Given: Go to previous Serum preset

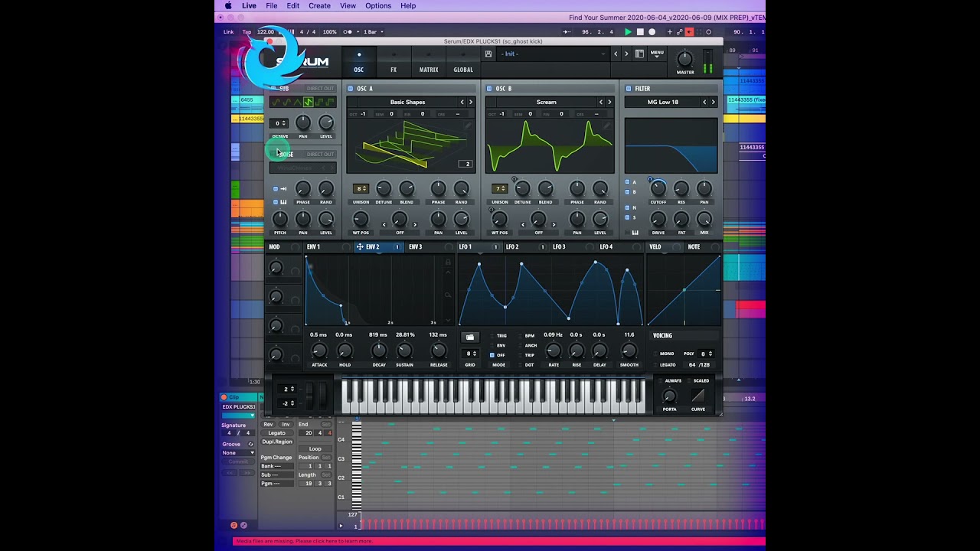Looking at the screenshot, I should coord(615,54).
